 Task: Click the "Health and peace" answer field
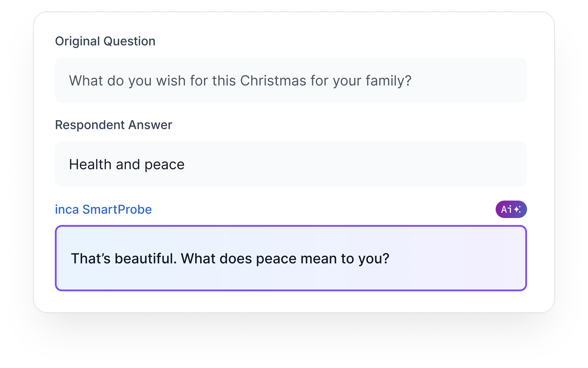[291, 164]
